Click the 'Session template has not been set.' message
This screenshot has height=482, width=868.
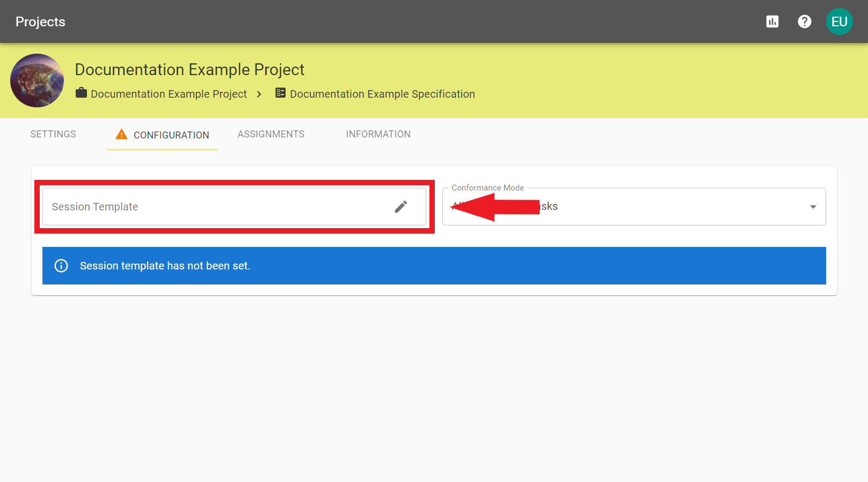tap(165, 266)
